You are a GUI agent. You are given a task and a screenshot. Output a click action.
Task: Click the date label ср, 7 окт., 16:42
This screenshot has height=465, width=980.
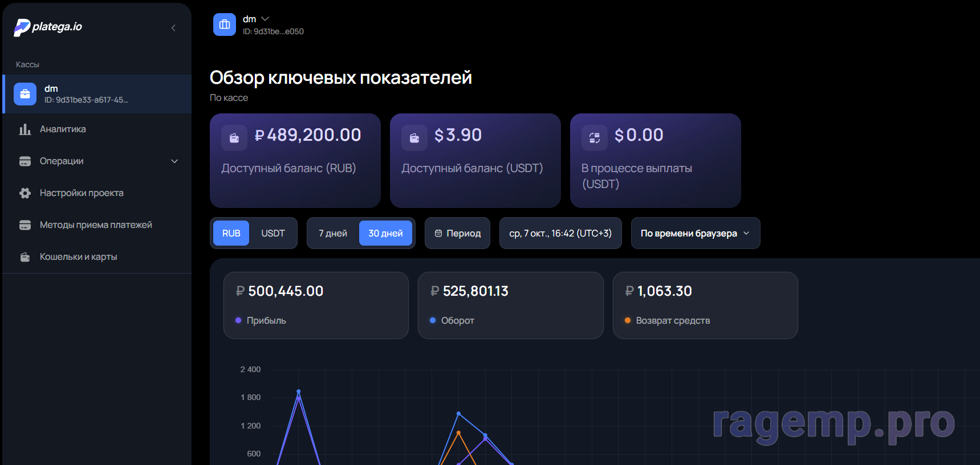[x=560, y=233]
